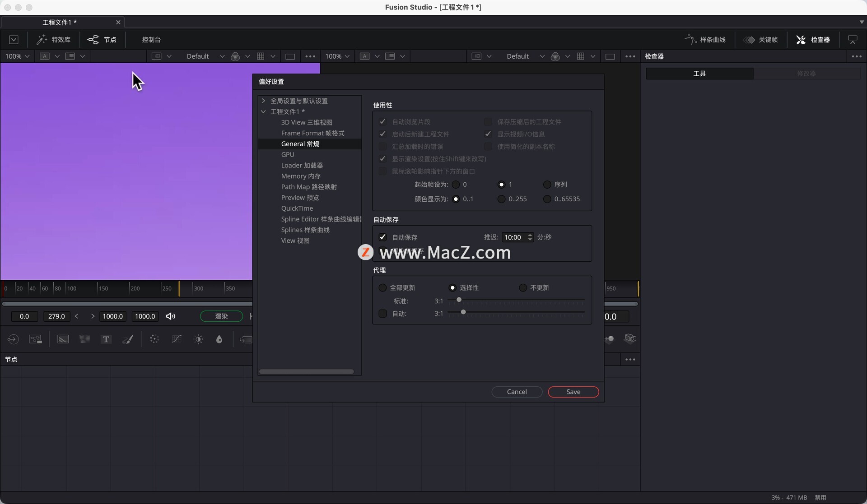Set start frame radio to 0

456,185
